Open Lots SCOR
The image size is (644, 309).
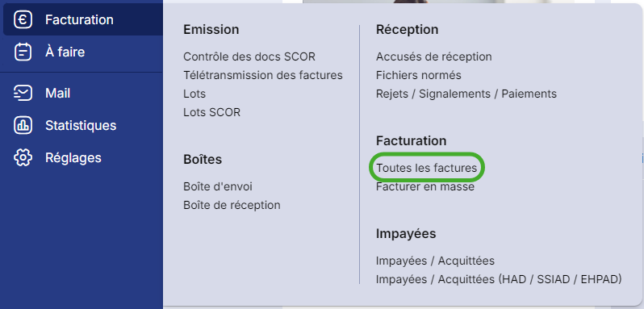coord(212,112)
